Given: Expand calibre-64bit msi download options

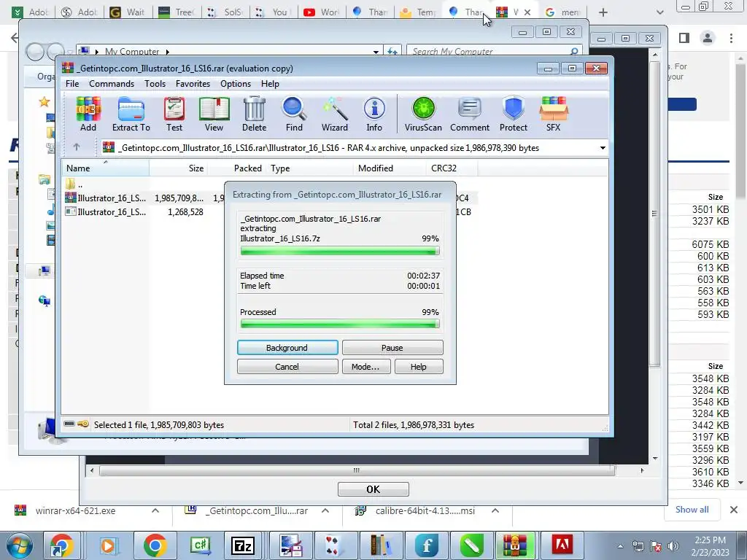Looking at the screenshot, I should coord(495,510).
